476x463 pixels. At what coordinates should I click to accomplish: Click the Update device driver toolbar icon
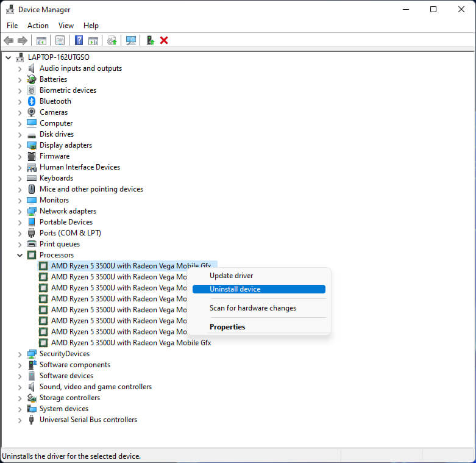(x=112, y=40)
